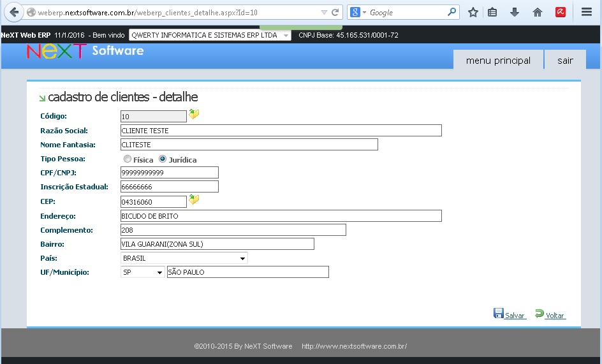Select the Física radio button
The height and width of the screenshot is (364, 602).
128,159
